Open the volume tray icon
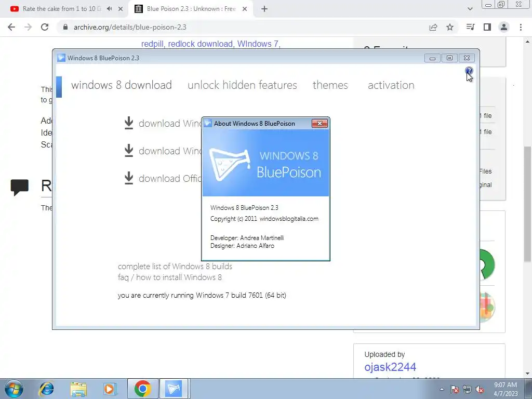Image resolution: width=532 pixels, height=399 pixels. (x=480, y=389)
